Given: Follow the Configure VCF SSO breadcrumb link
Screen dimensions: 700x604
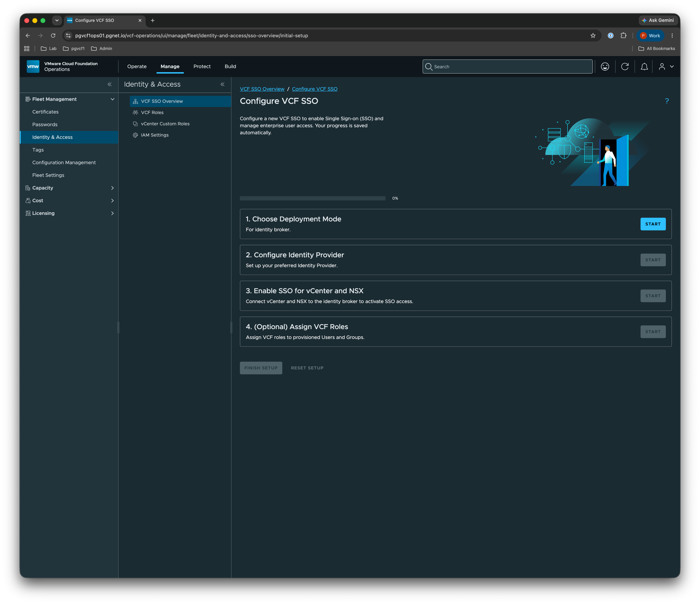Looking at the screenshot, I should coord(314,89).
